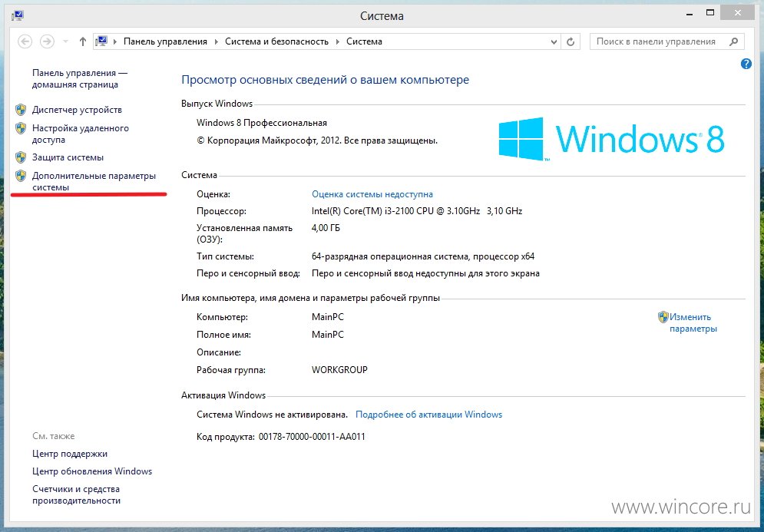Click the computer icon in address bar
Viewport: 764px width, 532px height.
[101, 41]
